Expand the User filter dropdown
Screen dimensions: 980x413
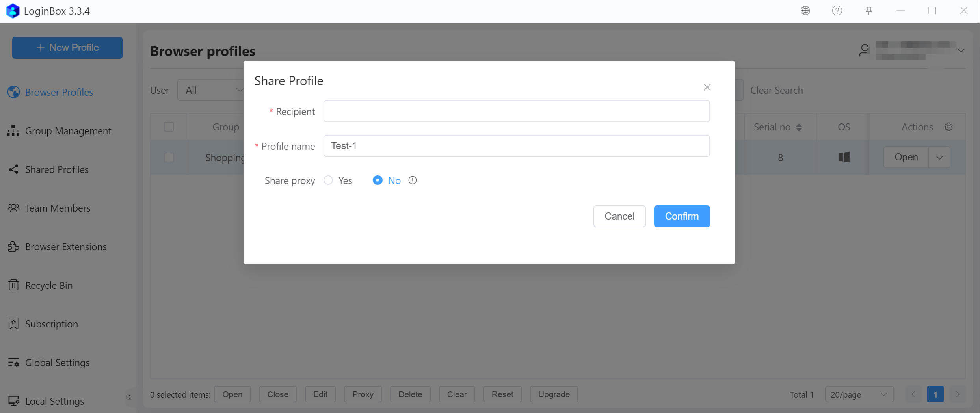211,90
